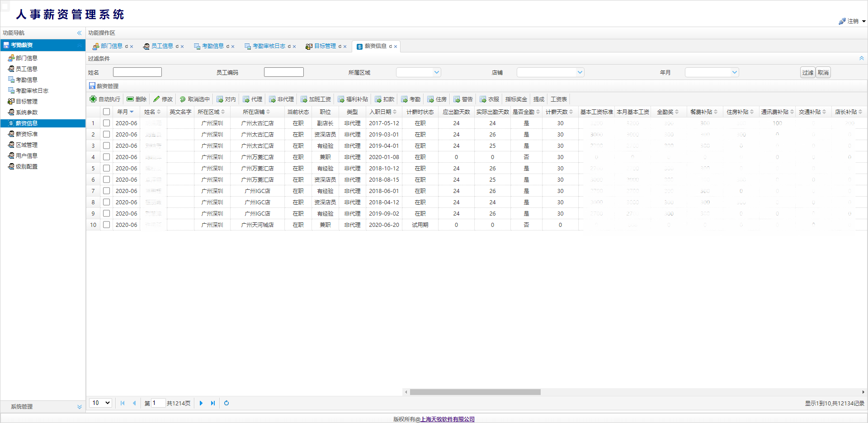
Task: Collapse the 功能导航 sidebar panel
Action: [x=79, y=33]
